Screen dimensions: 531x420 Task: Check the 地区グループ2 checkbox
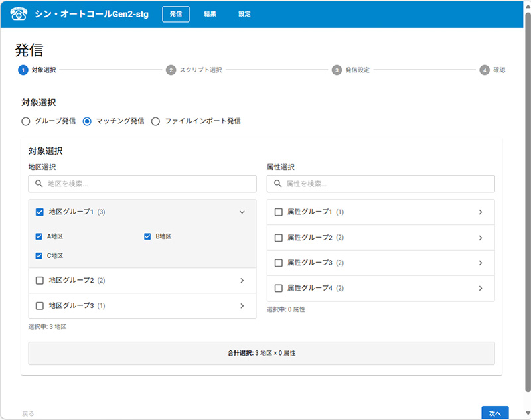pos(40,281)
